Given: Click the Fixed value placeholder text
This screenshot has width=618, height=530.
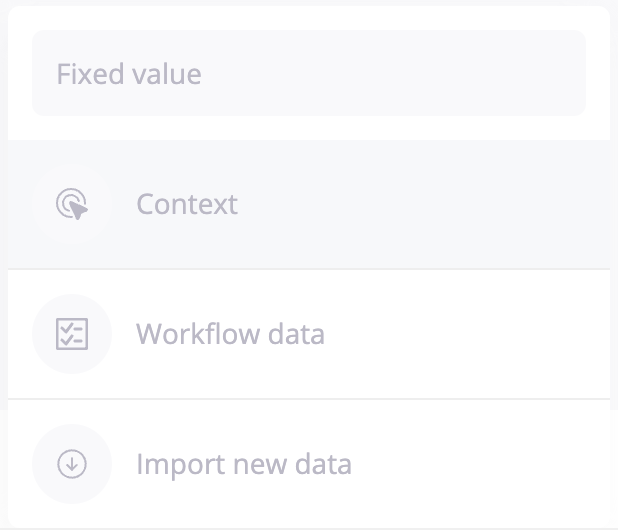Looking at the screenshot, I should [129, 74].
